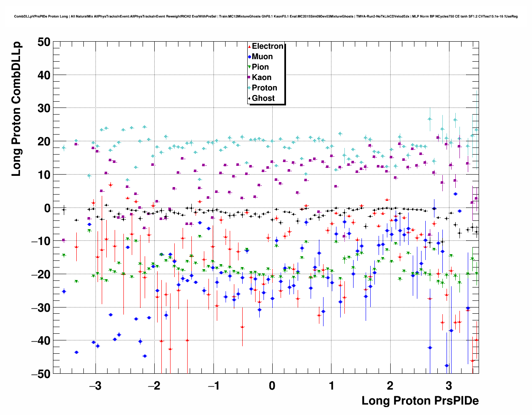Select the x-axis title Long Proton PrsPIDe
The height and width of the screenshot is (415, 532).
(x=420, y=401)
